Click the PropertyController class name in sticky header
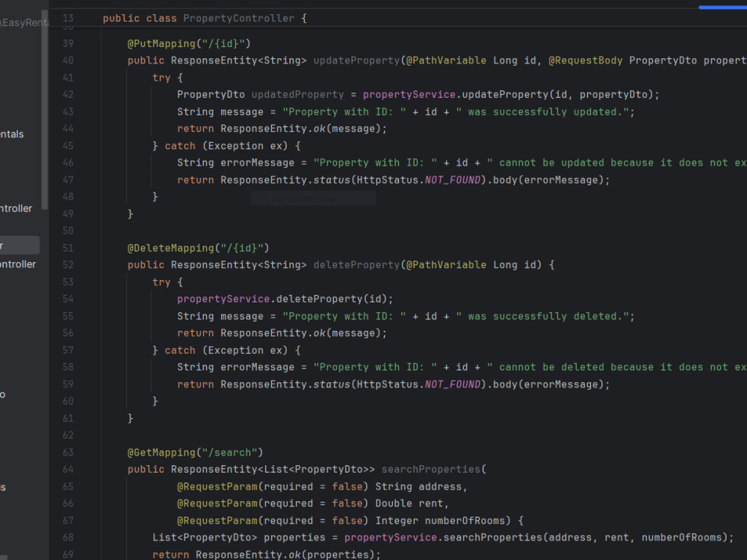This screenshot has width=747, height=560. pyautogui.click(x=239, y=18)
